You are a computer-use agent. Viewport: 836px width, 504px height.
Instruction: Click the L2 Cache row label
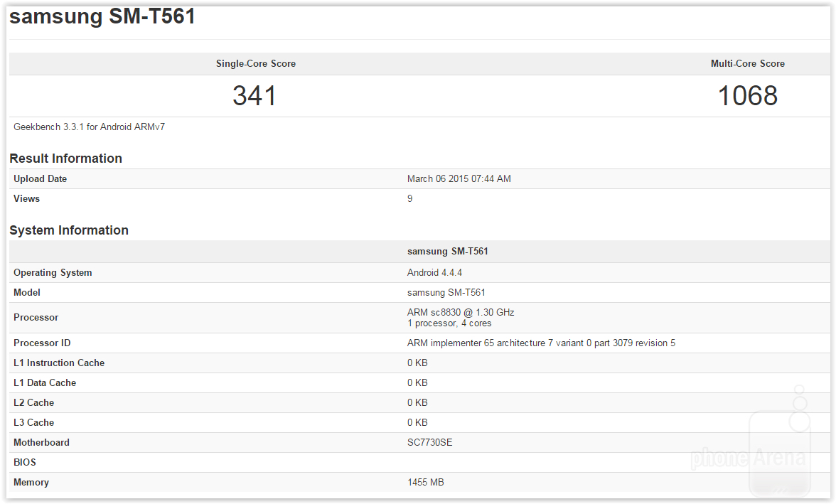click(33, 402)
